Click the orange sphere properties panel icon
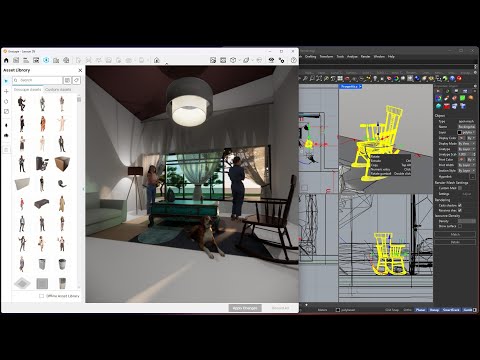Image resolution: width=480 pixels, height=360 pixels. click(471, 98)
